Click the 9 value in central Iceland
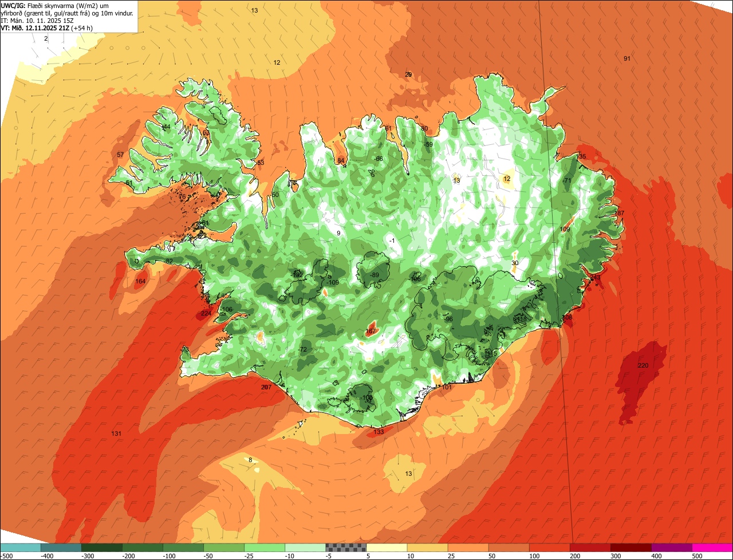Viewport: 733px width, 560px height. coord(338,232)
